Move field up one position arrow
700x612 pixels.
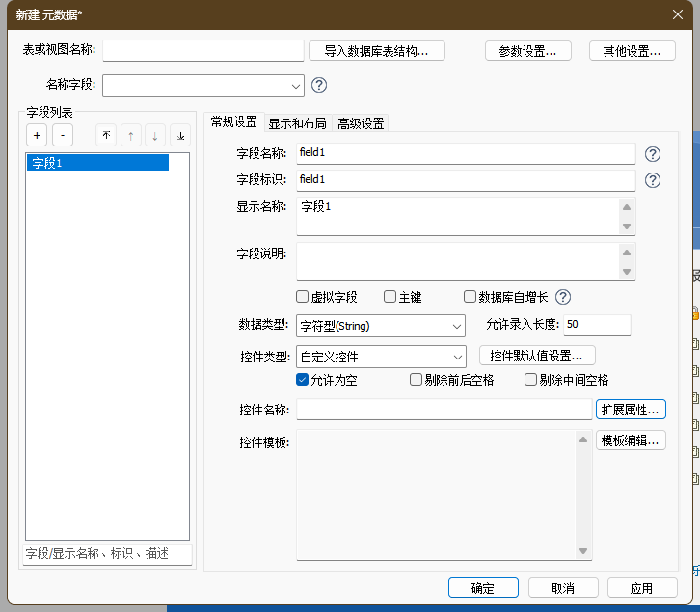click(130, 136)
